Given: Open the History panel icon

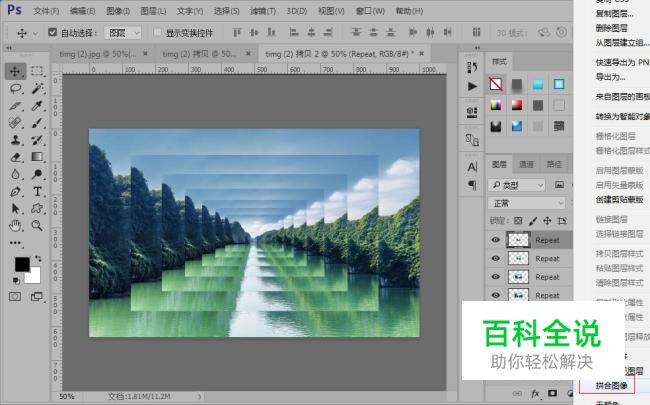Looking at the screenshot, I should coord(472,67).
